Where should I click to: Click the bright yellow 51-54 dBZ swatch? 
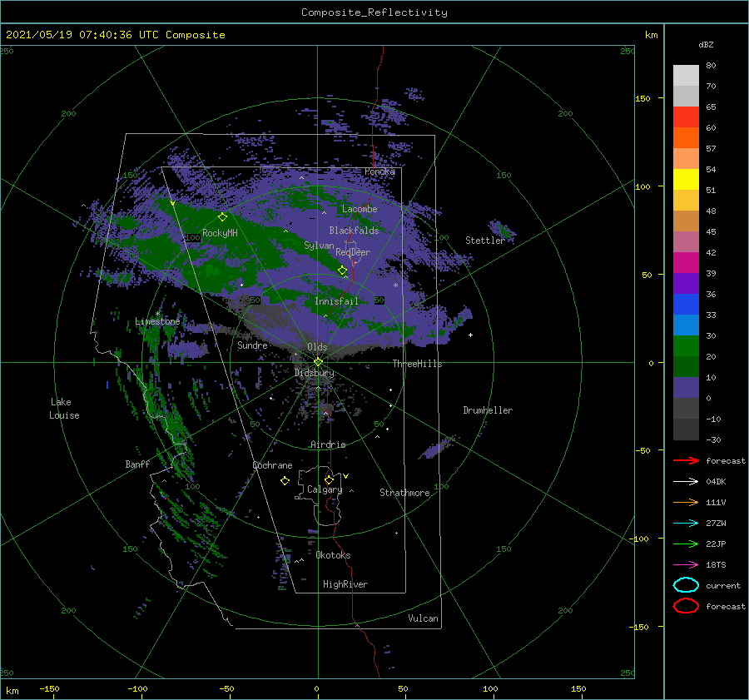686,179
